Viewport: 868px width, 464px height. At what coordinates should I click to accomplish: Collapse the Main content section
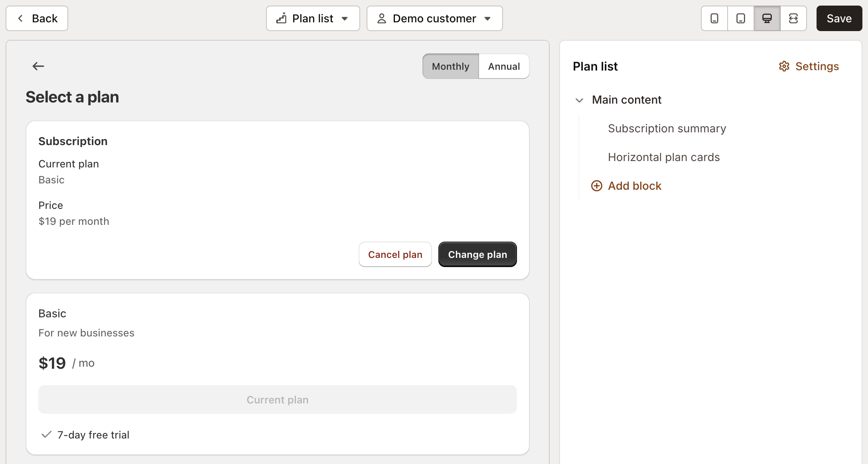(580, 100)
